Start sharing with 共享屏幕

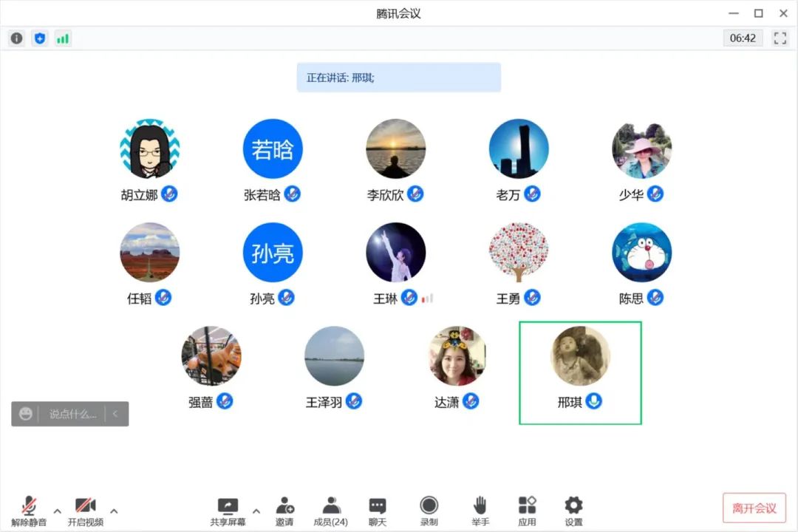pyautogui.click(x=228, y=511)
